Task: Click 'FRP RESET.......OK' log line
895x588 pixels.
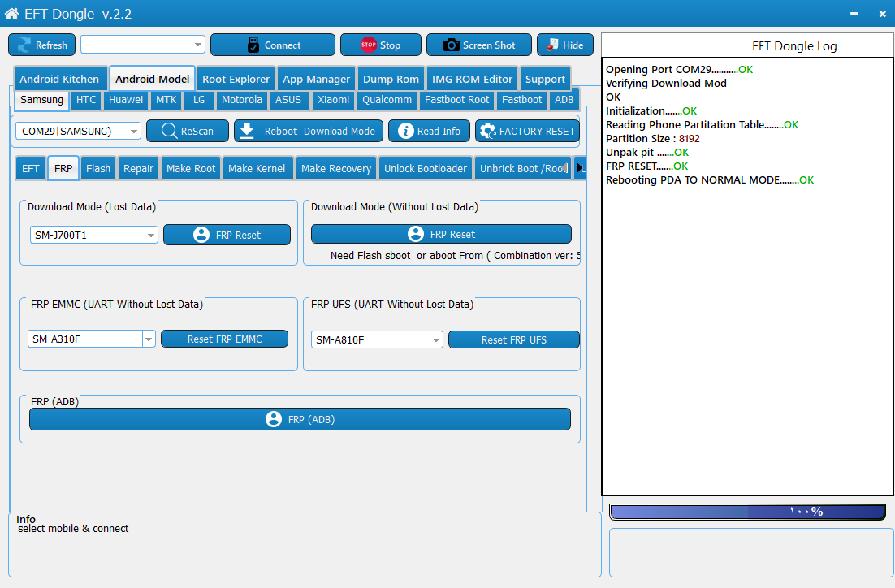Action: [646, 166]
